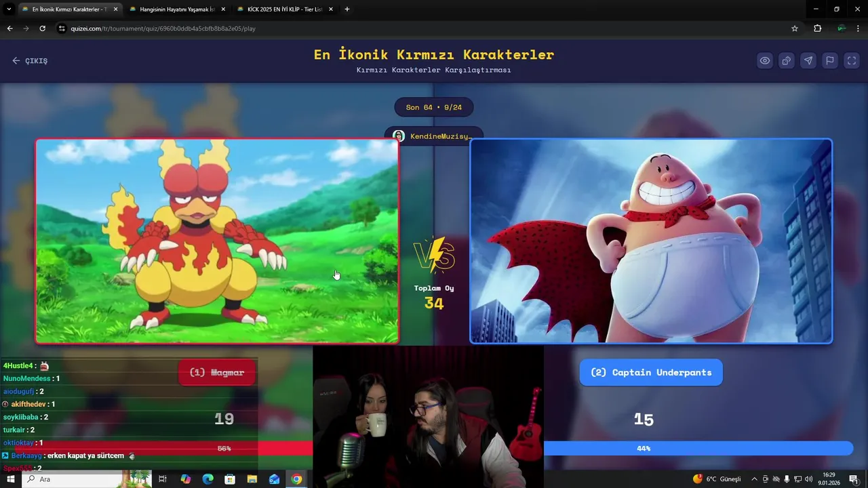Click the flag report icon
868x488 pixels.
(830, 60)
